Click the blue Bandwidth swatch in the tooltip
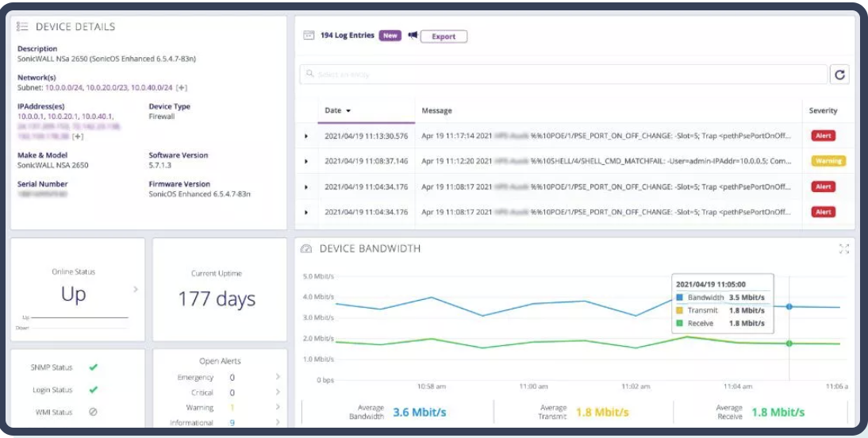This screenshot has height=438, width=868. coord(679,298)
